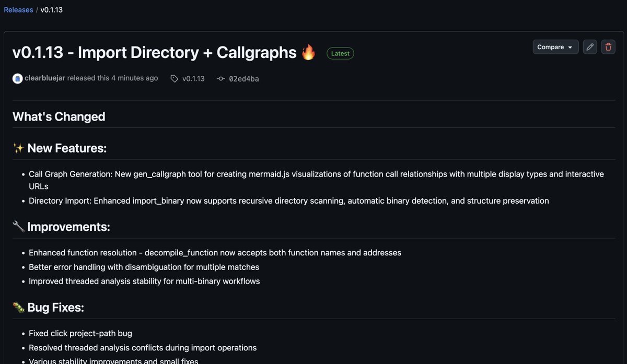
Task: Click the Directory Import bullet text
Action: coord(289,201)
